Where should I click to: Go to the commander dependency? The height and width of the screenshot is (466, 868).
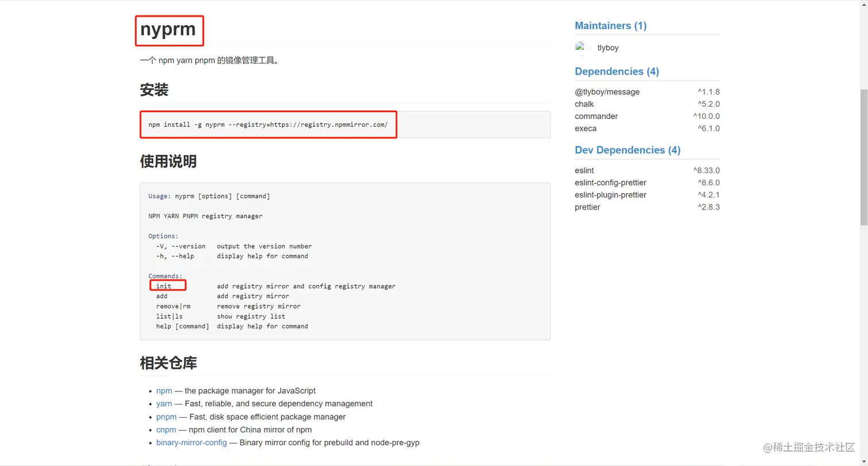point(596,116)
